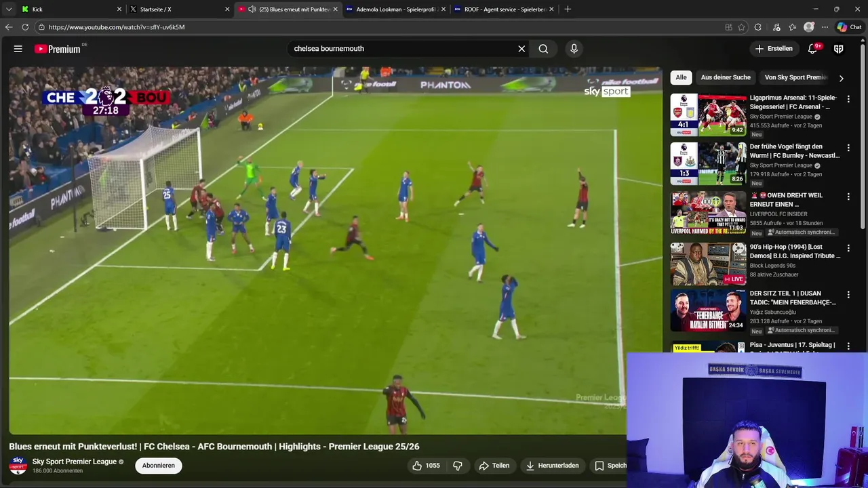Open the Pisa - Juventus video title
The height and width of the screenshot is (488, 868).
792,345
